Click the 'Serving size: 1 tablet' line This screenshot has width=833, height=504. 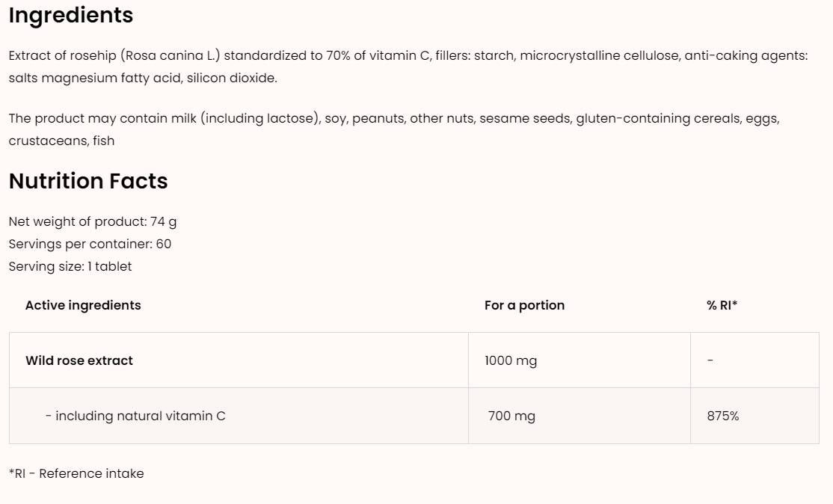click(70, 266)
